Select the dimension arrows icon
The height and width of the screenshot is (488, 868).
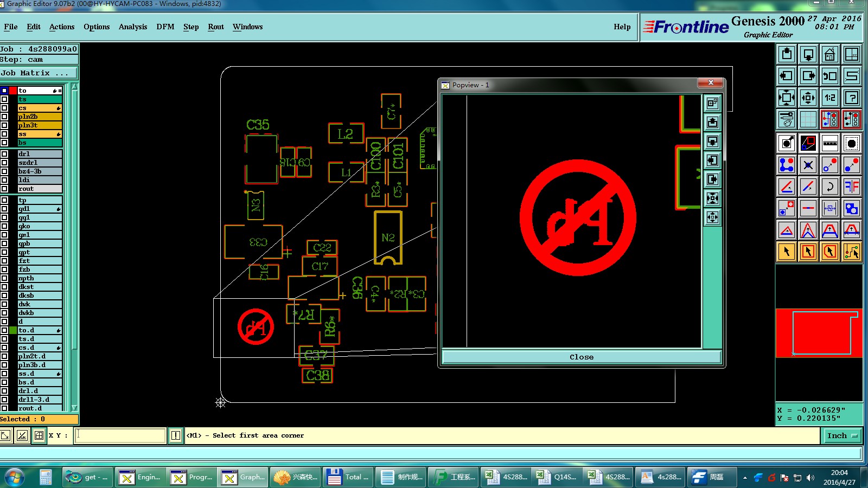830,208
